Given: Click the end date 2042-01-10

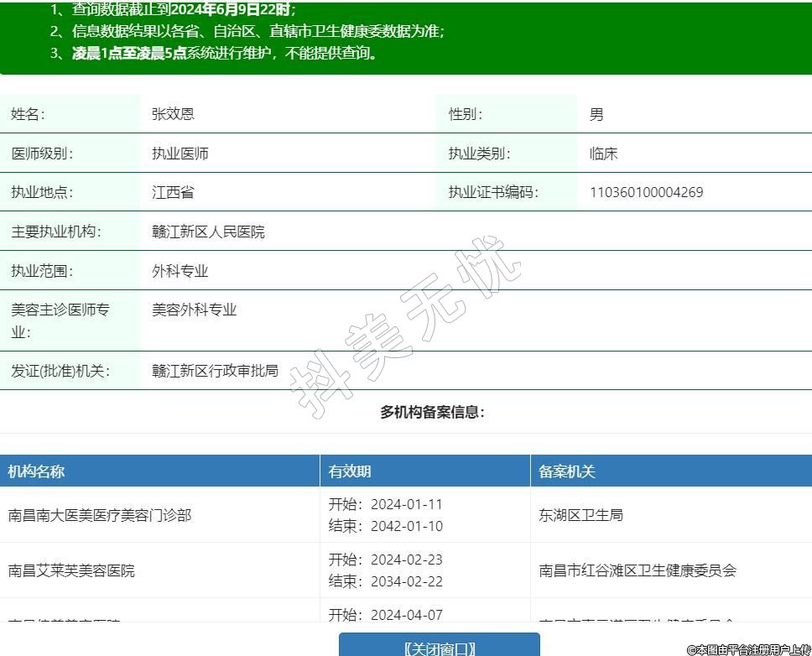Looking at the screenshot, I should pos(406,526).
